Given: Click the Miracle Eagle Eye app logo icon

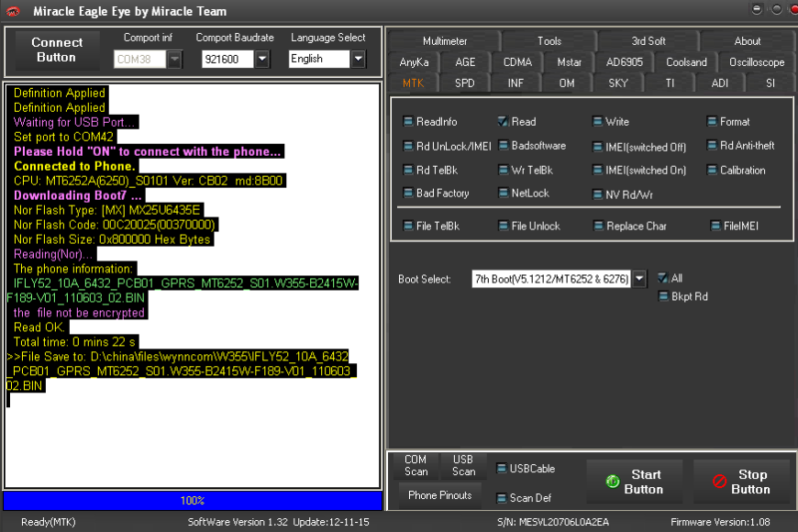Looking at the screenshot, I should 13,11.
